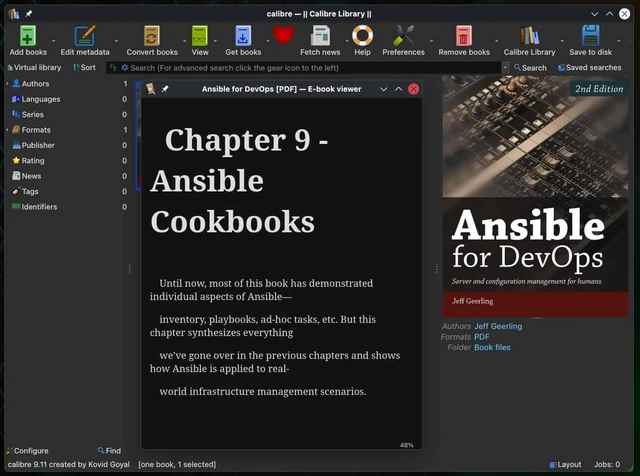This screenshot has height=476, width=640.
Task: Click Jobs: 0 indicator
Action: click(x=607, y=465)
